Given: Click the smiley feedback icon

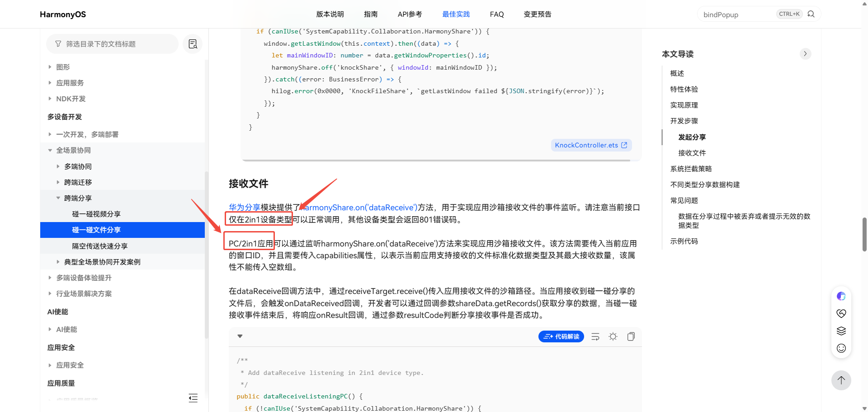Looking at the screenshot, I should pyautogui.click(x=841, y=348).
